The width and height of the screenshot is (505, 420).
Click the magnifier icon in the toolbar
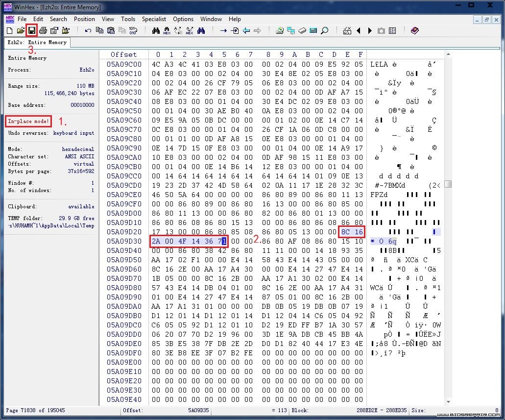pyautogui.click(x=325, y=30)
